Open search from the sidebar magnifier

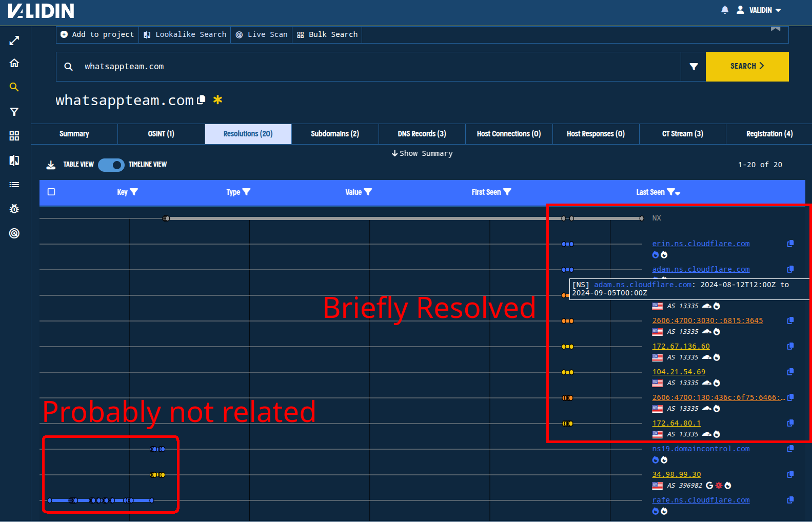click(14, 87)
